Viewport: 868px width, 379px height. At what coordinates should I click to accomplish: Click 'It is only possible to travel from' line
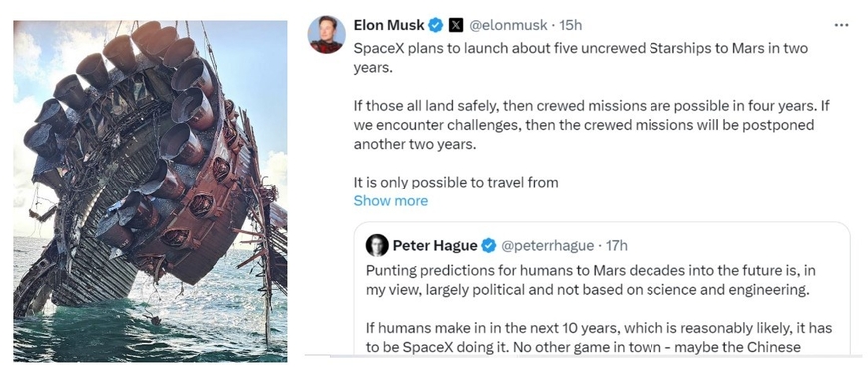[456, 182]
